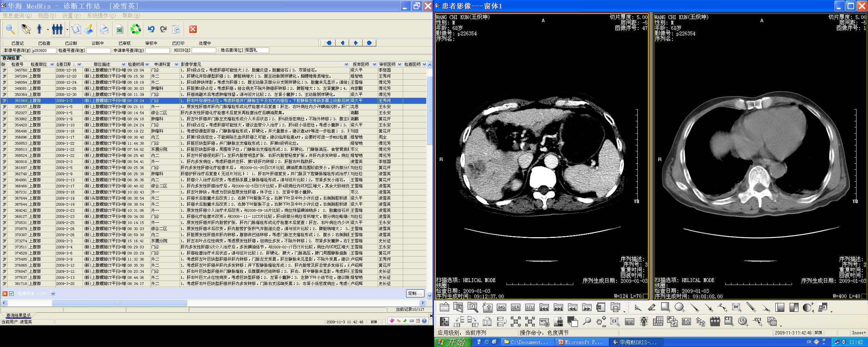Viewport: 868px width, 347px height.
Task: Click the 已登记 status filter
Action: [17, 43]
